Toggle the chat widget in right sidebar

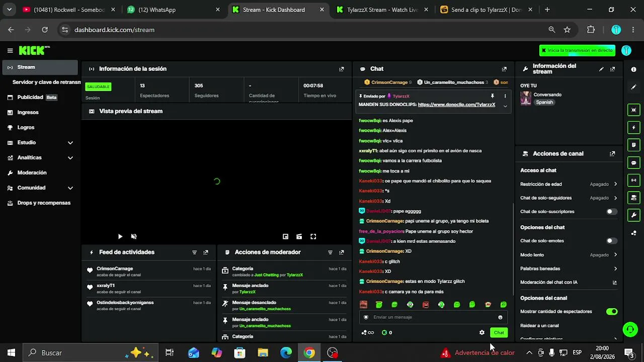click(x=633, y=162)
